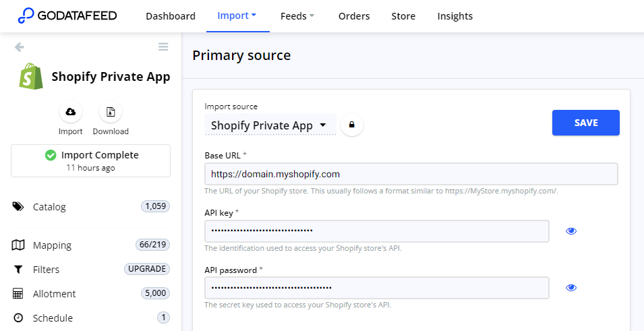Click the 66/219 Mapping badge
This screenshot has height=331, width=644.
pyautogui.click(x=152, y=245)
